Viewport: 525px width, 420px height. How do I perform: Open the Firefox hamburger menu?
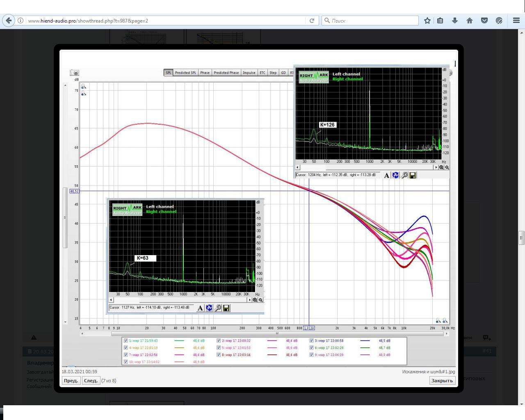(x=516, y=21)
